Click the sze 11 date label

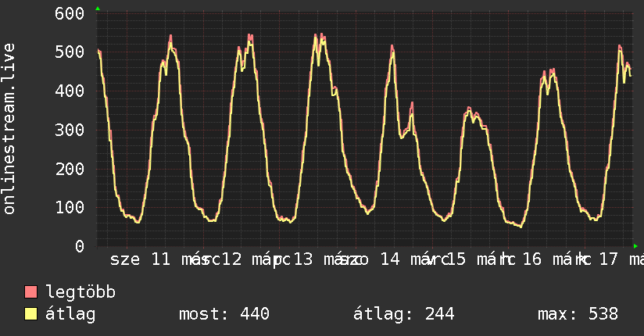click(141, 259)
